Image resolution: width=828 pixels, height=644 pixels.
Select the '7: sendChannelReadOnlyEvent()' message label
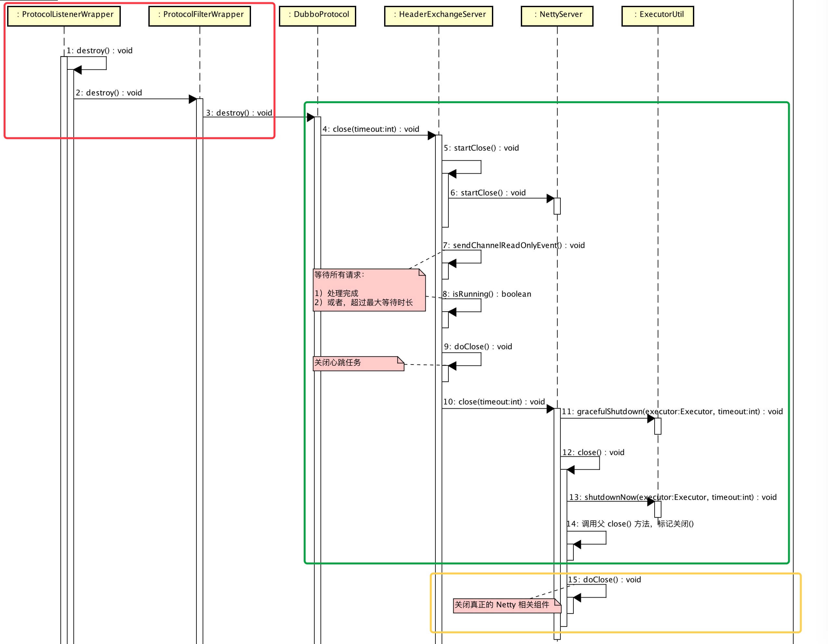click(x=513, y=245)
